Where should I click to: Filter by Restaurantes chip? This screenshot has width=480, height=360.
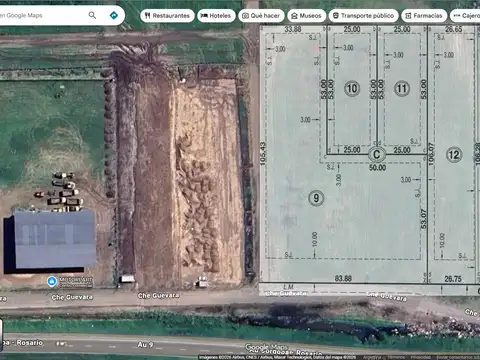click(x=167, y=16)
